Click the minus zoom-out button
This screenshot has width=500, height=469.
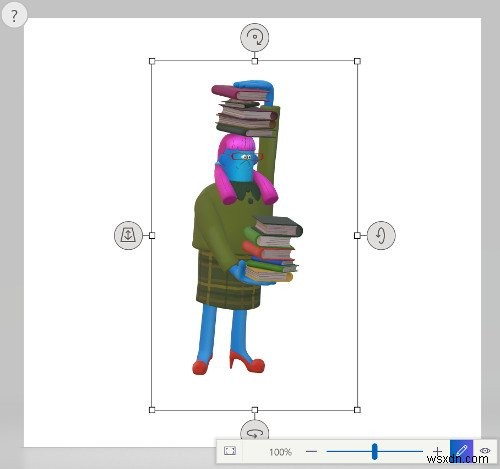tap(311, 451)
